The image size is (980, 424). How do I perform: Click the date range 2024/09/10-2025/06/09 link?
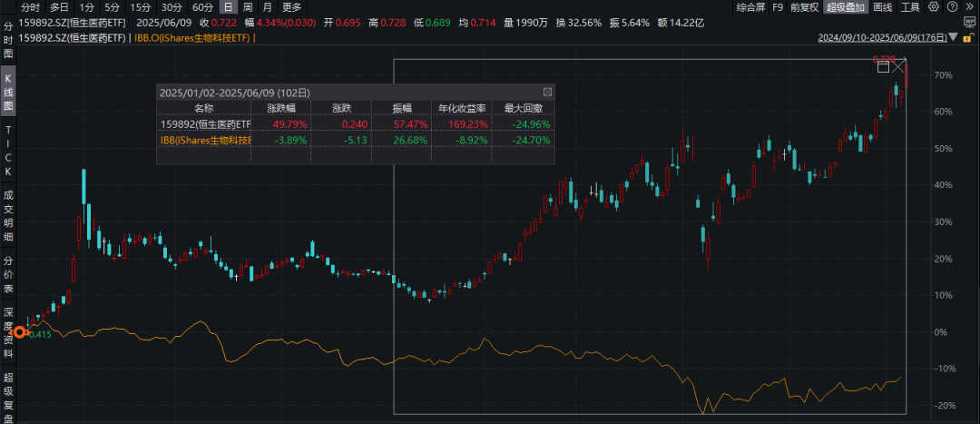click(x=883, y=37)
